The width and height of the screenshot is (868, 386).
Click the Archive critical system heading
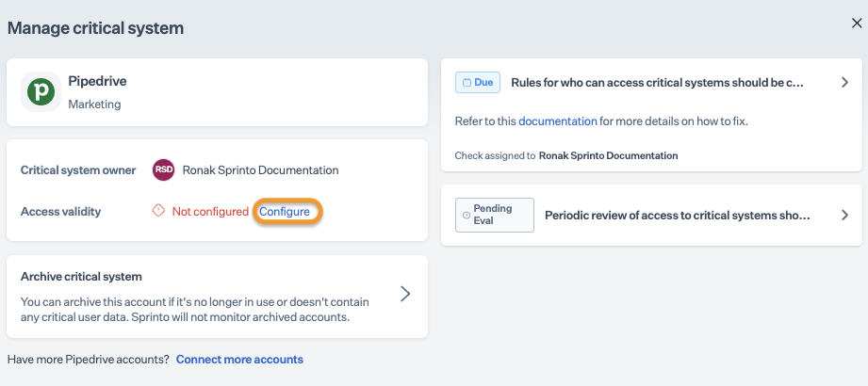81,277
